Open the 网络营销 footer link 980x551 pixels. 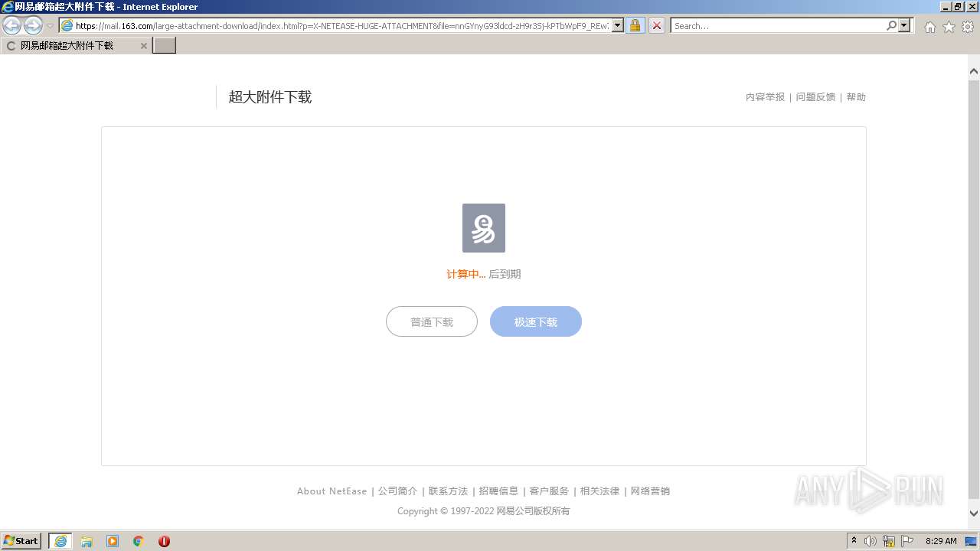(x=650, y=491)
